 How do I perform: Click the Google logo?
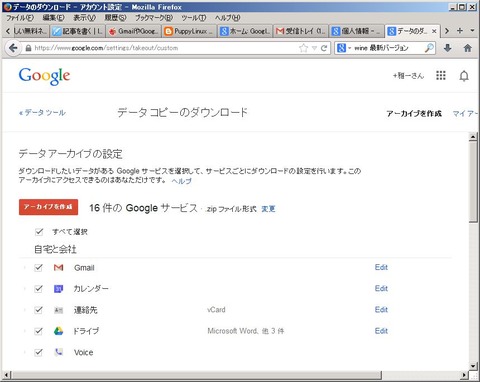click(44, 77)
